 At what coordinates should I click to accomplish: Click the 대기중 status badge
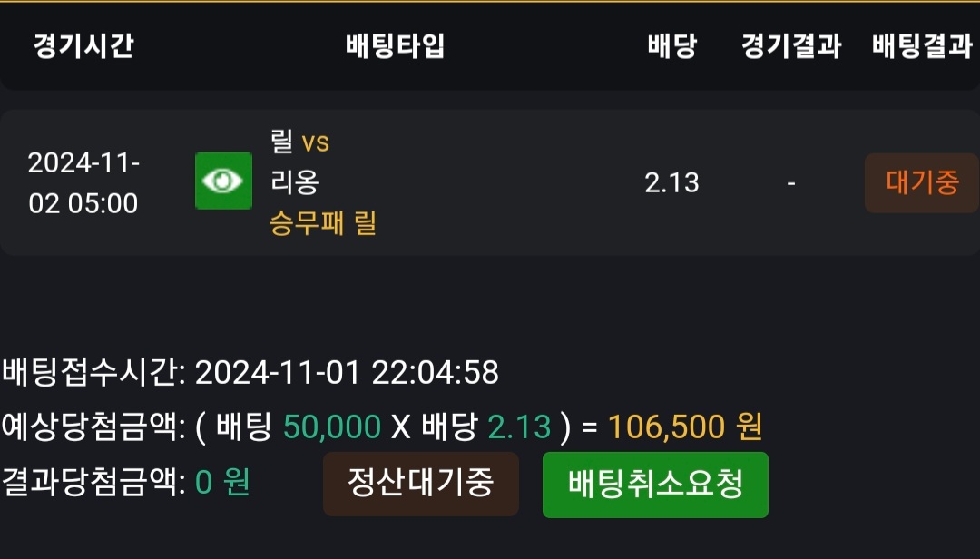(x=922, y=183)
